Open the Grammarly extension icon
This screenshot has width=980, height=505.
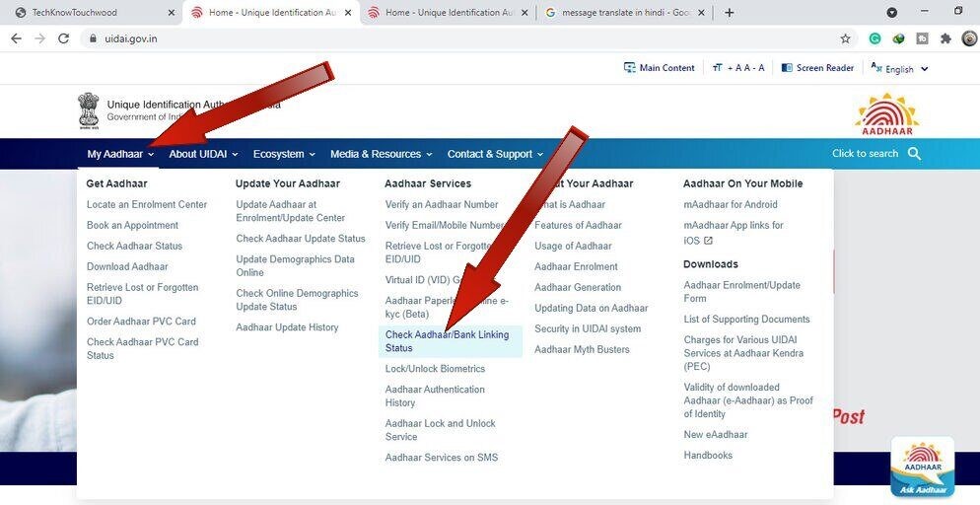875,38
